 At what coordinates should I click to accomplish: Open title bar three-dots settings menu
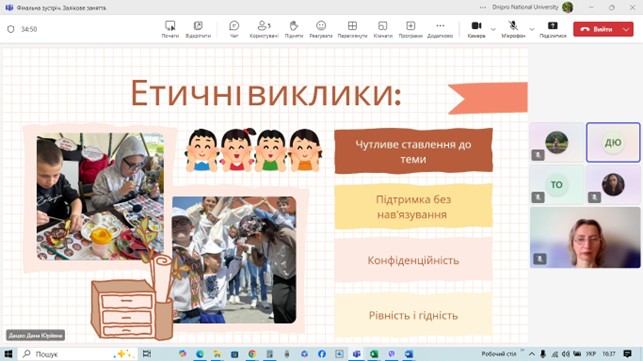tap(483, 7)
